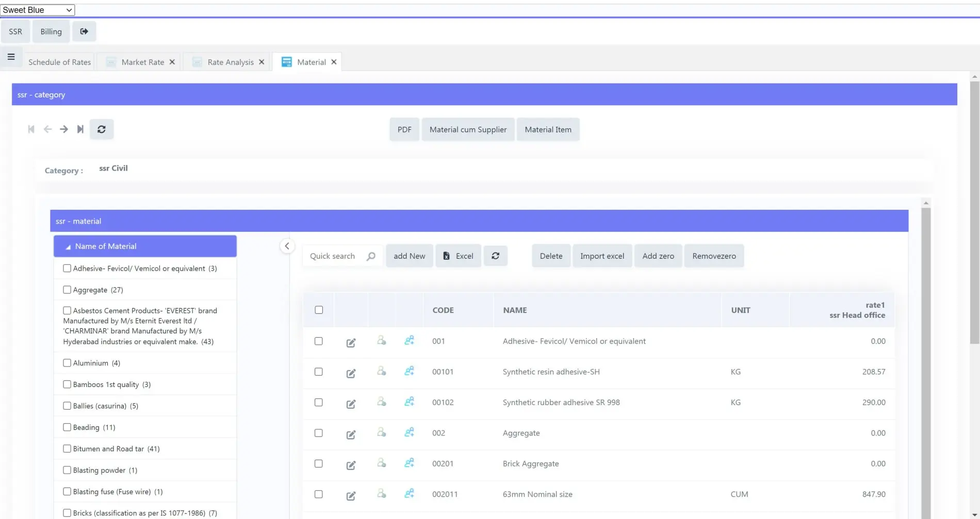Open the hamburger menu icon
980x519 pixels.
11,57
